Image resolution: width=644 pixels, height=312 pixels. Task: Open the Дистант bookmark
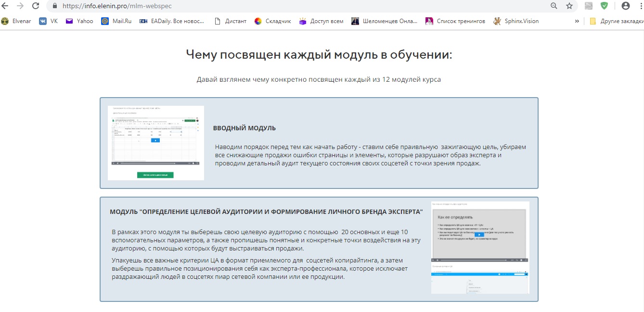[x=230, y=21]
